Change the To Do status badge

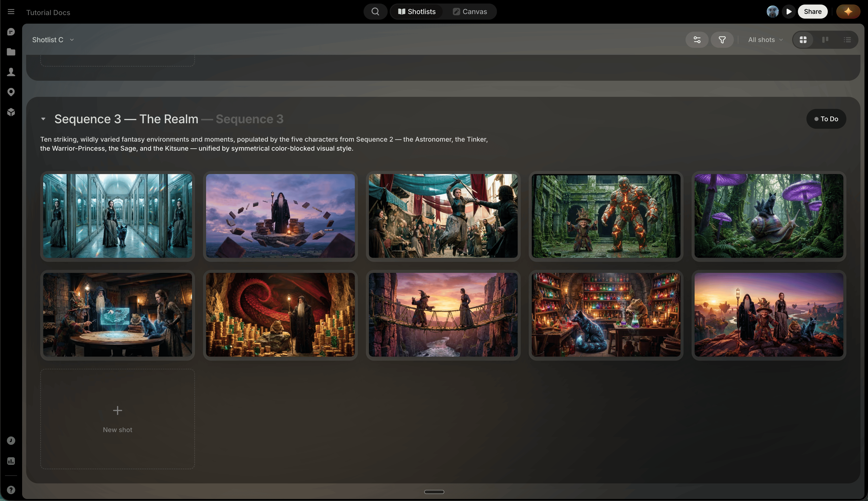[826, 119]
